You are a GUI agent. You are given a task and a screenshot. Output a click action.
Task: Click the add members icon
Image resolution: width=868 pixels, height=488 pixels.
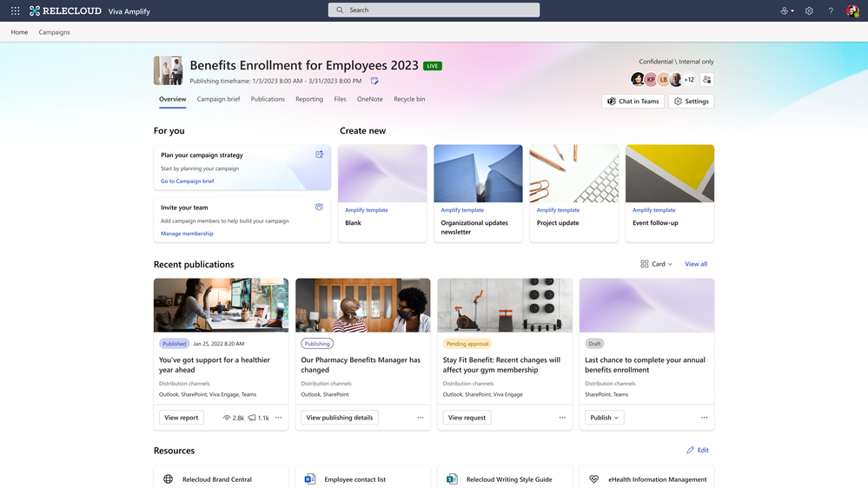tap(707, 80)
